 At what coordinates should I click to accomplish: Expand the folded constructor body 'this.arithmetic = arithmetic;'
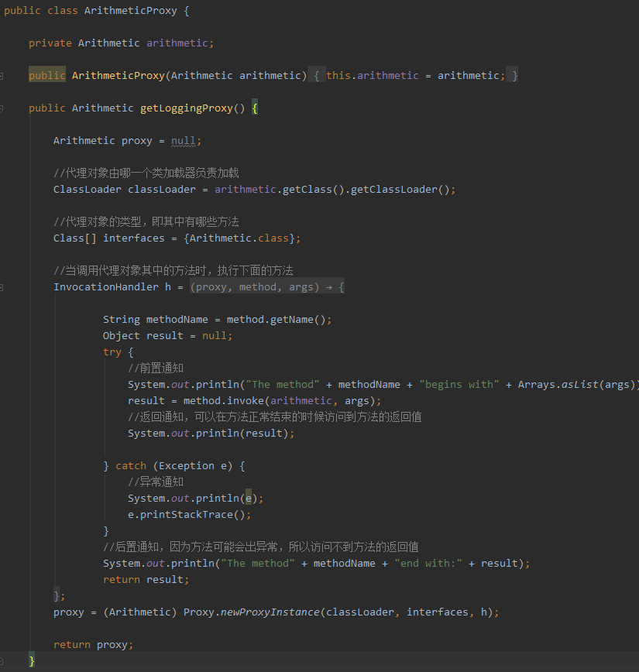tap(415, 76)
